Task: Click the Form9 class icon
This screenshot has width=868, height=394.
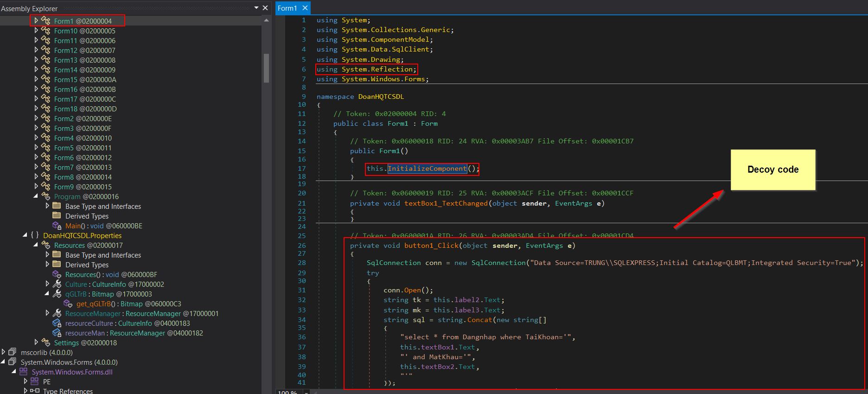Action: point(45,186)
